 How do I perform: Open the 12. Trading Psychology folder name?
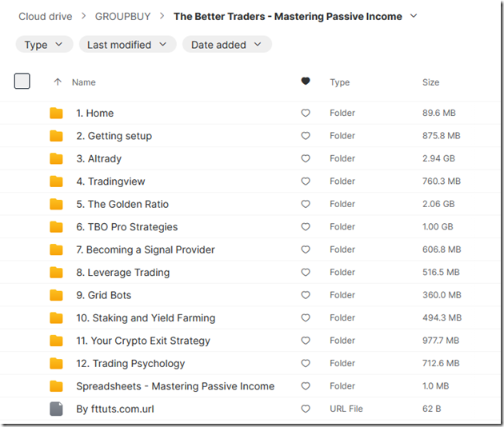click(x=130, y=363)
